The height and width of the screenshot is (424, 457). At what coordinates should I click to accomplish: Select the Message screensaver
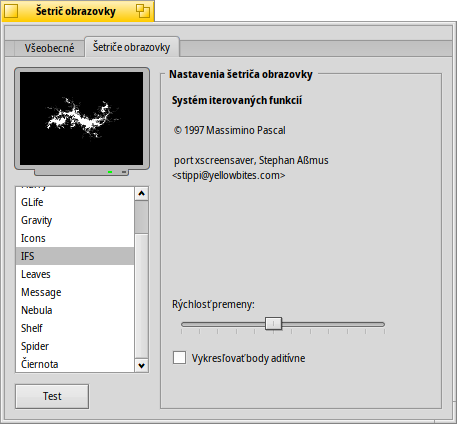[x=75, y=292]
